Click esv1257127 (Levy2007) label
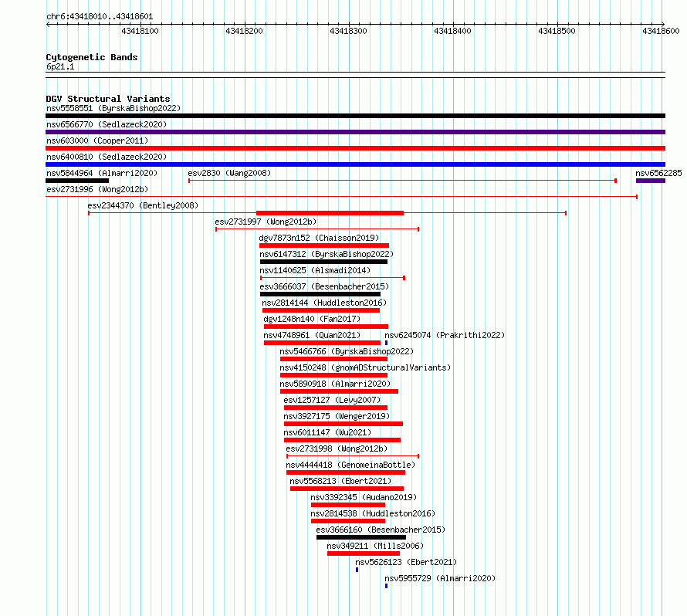 coord(332,400)
